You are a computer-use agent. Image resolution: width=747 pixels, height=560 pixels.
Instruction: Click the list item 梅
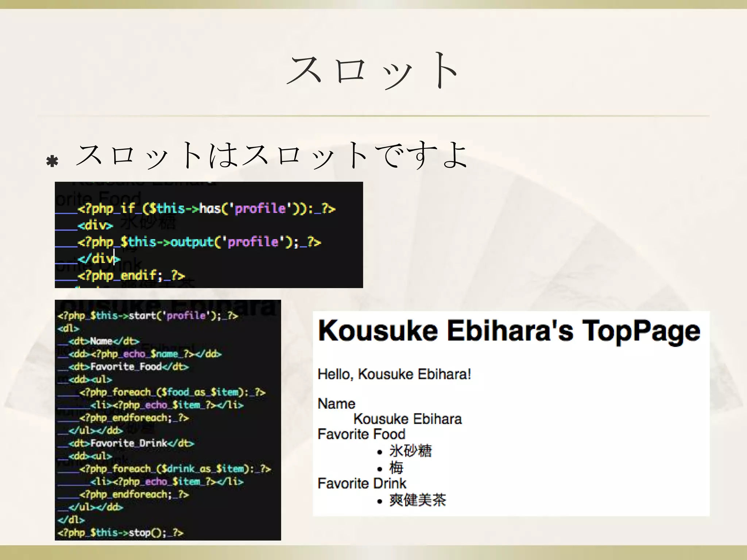pyautogui.click(x=396, y=468)
